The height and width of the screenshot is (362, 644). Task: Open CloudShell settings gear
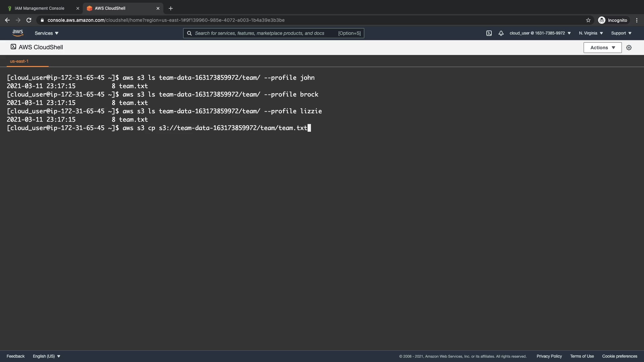tap(629, 48)
